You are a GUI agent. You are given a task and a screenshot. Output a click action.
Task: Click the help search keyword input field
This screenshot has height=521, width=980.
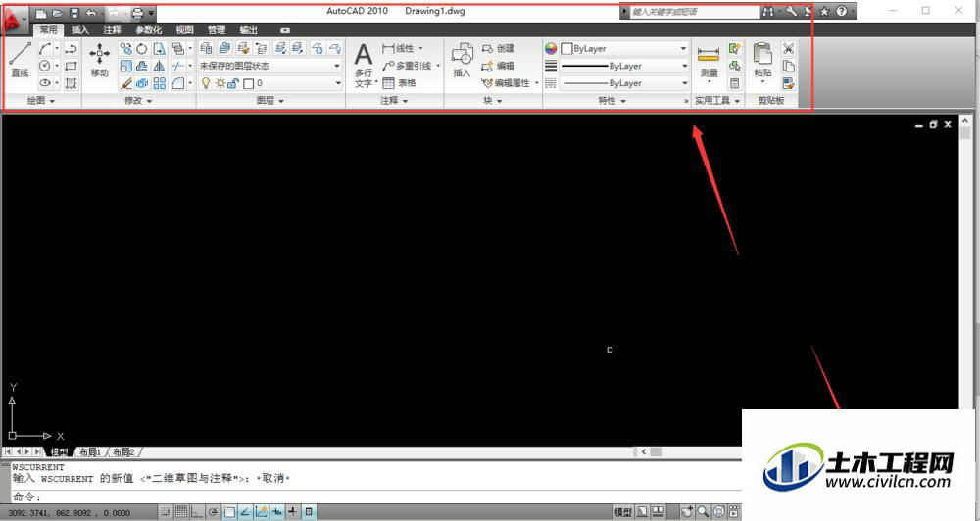click(x=694, y=11)
